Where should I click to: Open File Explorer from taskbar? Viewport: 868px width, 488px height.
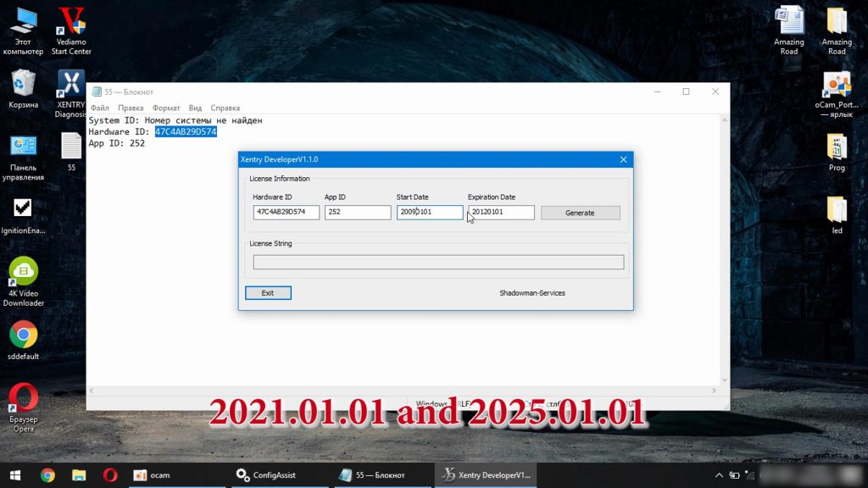pyautogui.click(x=79, y=475)
